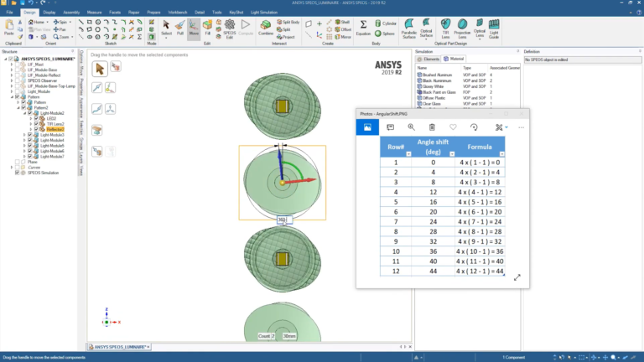
Task: Collapse the Pattern2 tree node
Action: [18, 107]
